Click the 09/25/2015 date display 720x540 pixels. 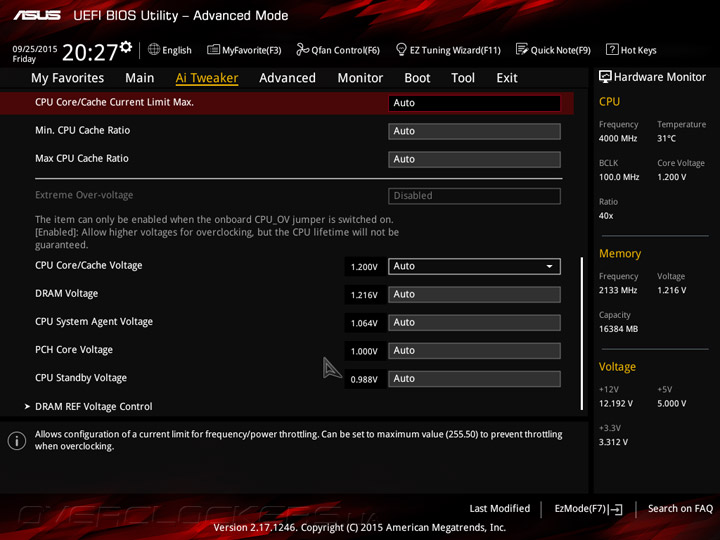coord(35,49)
